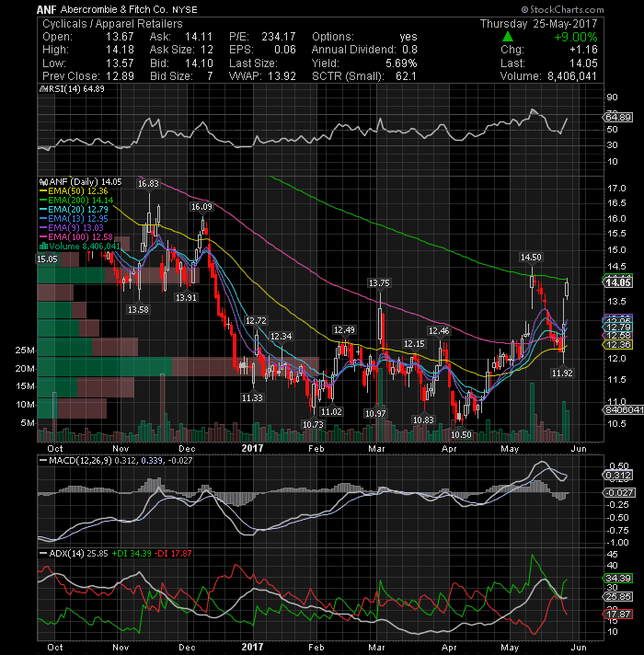Screen dimensions: 644x655
Task: Click the 10.50 April low label
Action: tap(461, 434)
